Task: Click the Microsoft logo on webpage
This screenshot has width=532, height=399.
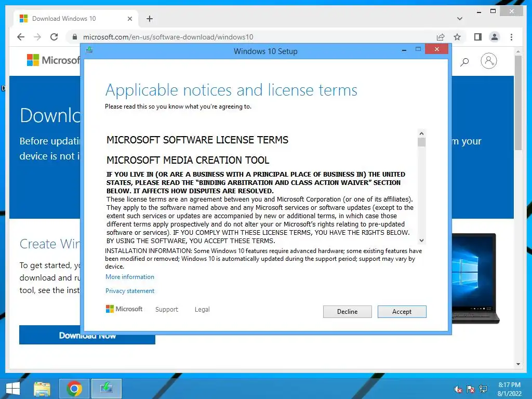Action: pos(54,60)
